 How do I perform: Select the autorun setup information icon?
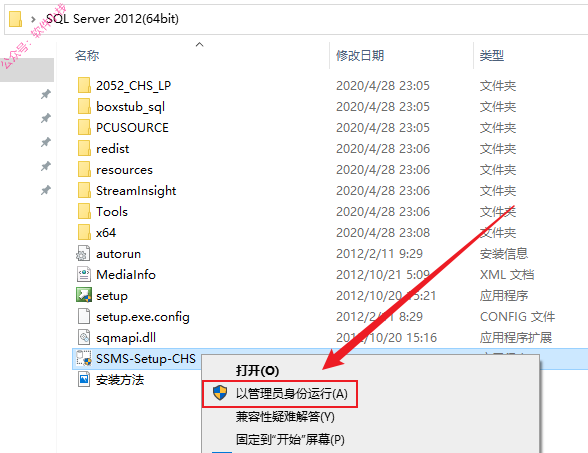pos(83,253)
